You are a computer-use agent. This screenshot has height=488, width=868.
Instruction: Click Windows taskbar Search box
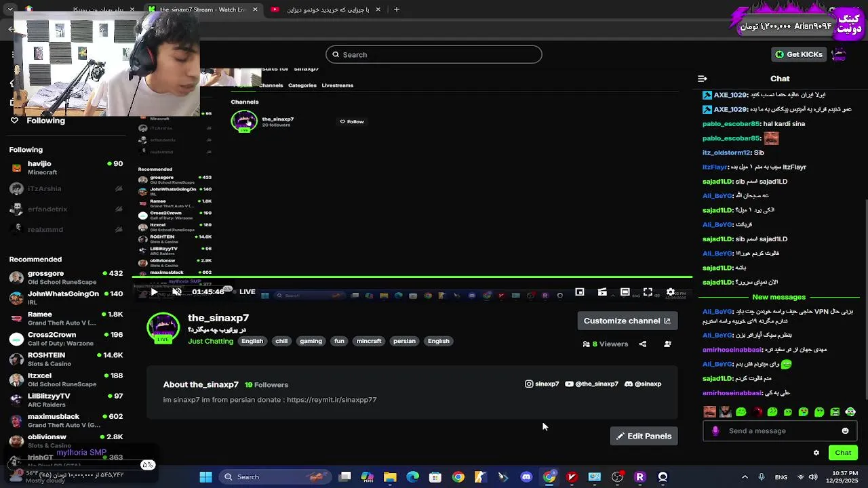pyautogui.click(x=276, y=476)
